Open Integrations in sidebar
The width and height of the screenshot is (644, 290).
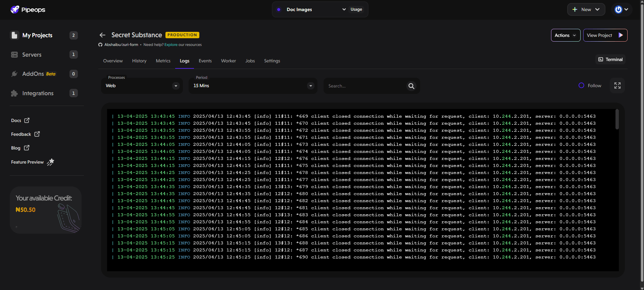pos(44,93)
